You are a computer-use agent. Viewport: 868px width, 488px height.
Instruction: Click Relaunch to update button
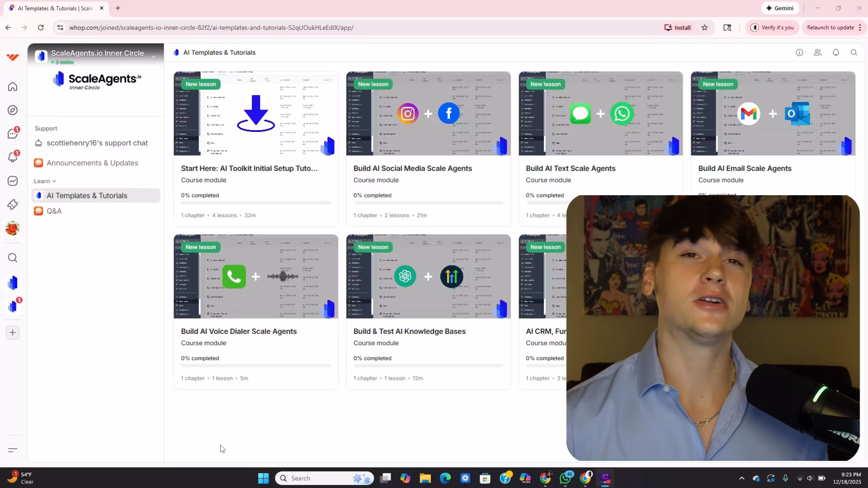pyautogui.click(x=830, y=28)
